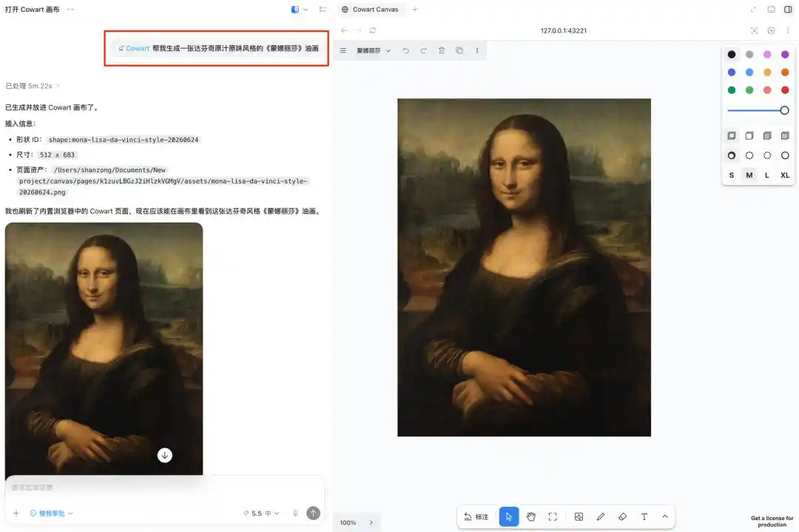Expand more tools chevron in bottom toolbar
Screen dimensions: 799x532
[x=665, y=516]
